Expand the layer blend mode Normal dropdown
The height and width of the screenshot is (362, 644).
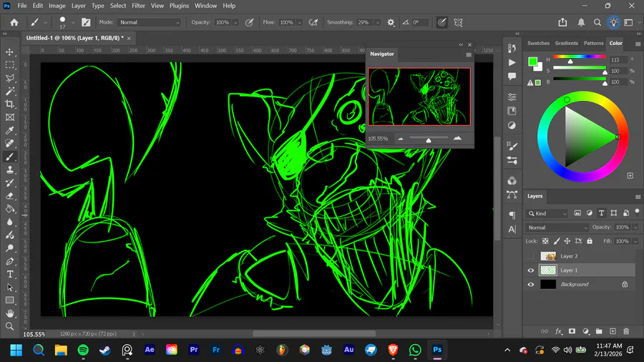pyautogui.click(x=557, y=228)
